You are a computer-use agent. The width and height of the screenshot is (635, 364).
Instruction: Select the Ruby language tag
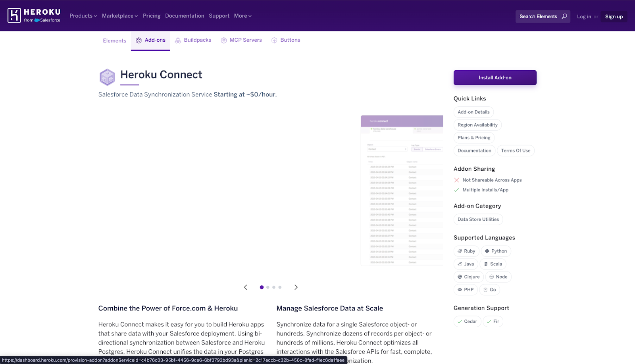coord(466,251)
